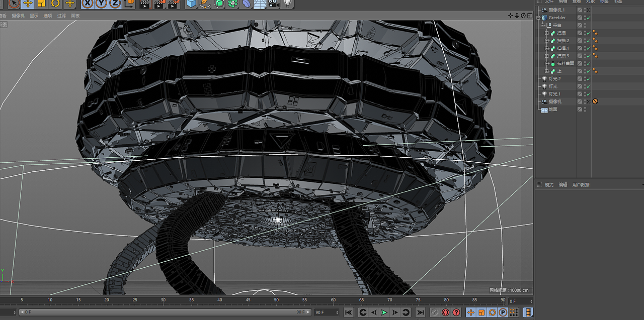Toggle Greebler enable green checkmark
644x320 pixels.
click(x=588, y=18)
